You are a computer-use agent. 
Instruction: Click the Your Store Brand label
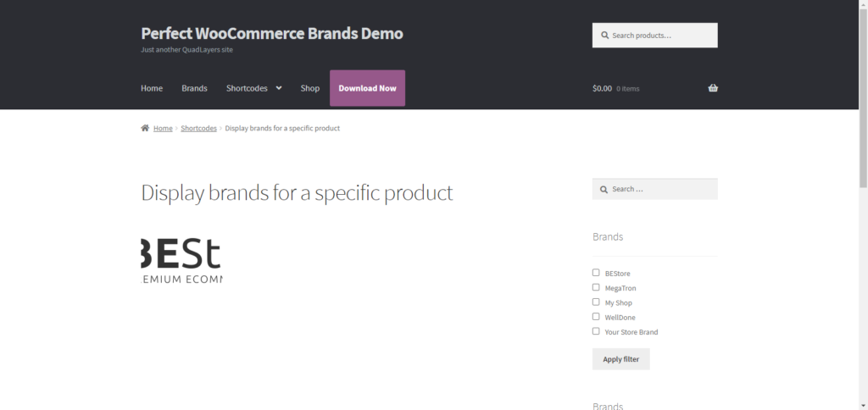tap(632, 332)
